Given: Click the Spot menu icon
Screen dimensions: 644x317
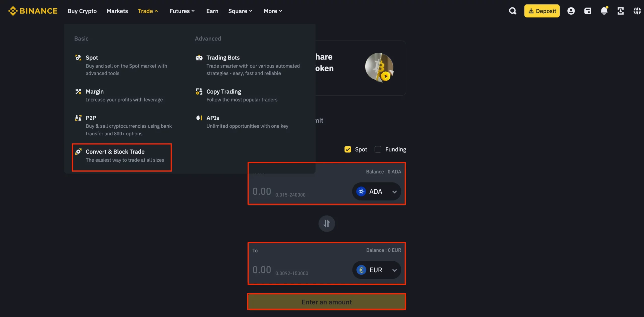Looking at the screenshot, I should click(x=78, y=58).
